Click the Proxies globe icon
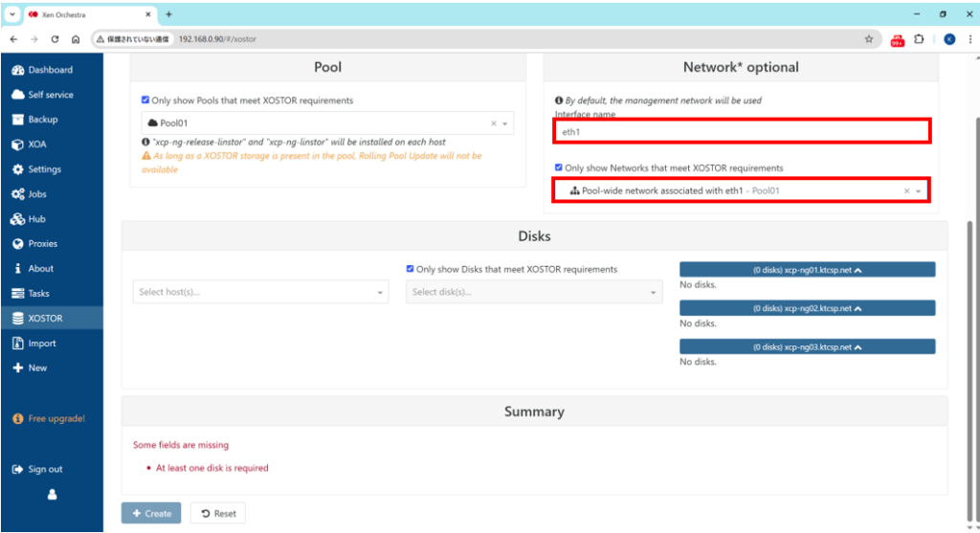980x533 pixels. pyautogui.click(x=18, y=244)
